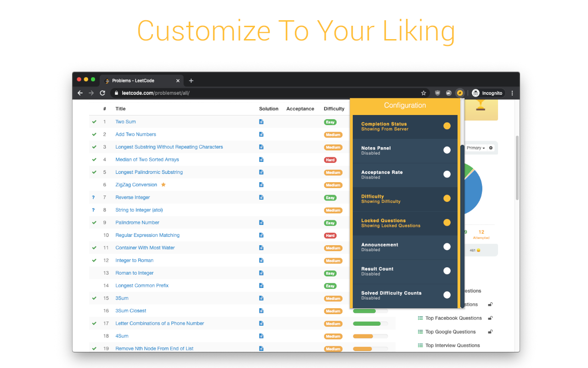Enable the Result Count toggle

[447, 271]
